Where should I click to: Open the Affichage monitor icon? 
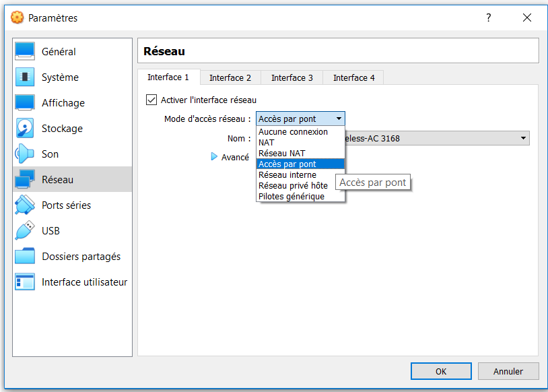[x=25, y=103]
